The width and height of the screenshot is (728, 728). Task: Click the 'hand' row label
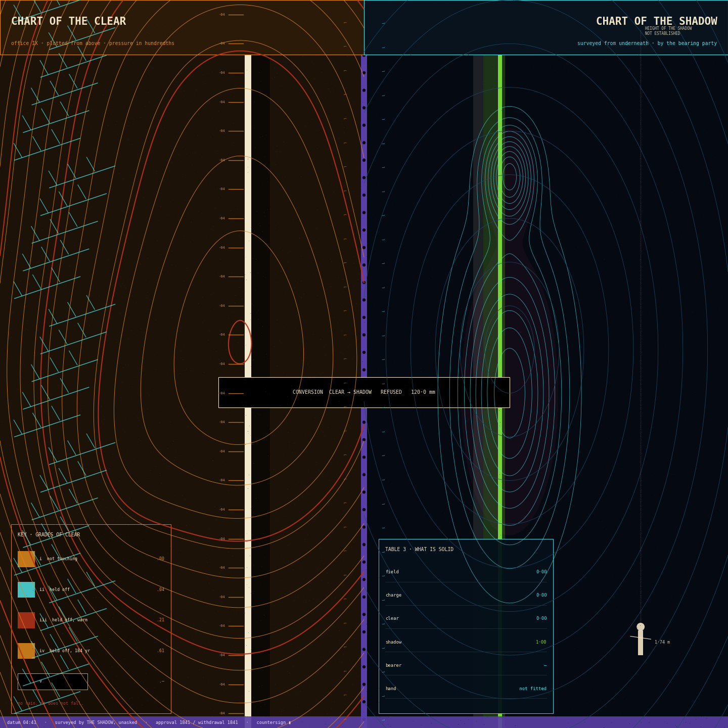pos(391,689)
